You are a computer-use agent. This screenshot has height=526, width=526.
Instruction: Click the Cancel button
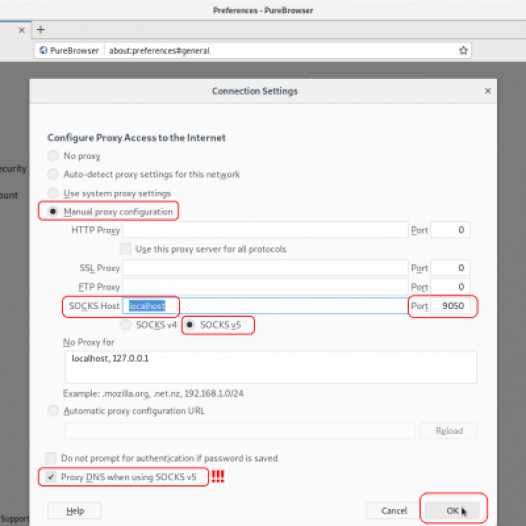click(x=394, y=511)
